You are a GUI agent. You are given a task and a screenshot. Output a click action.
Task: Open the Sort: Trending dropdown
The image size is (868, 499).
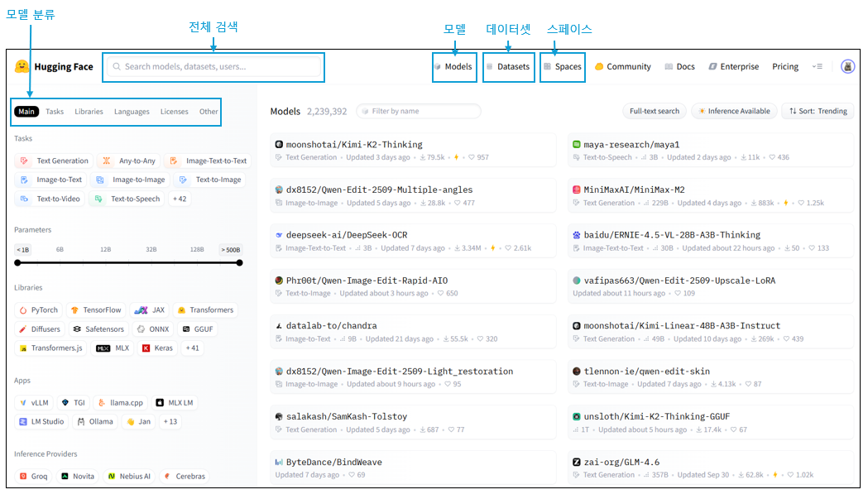coord(818,111)
